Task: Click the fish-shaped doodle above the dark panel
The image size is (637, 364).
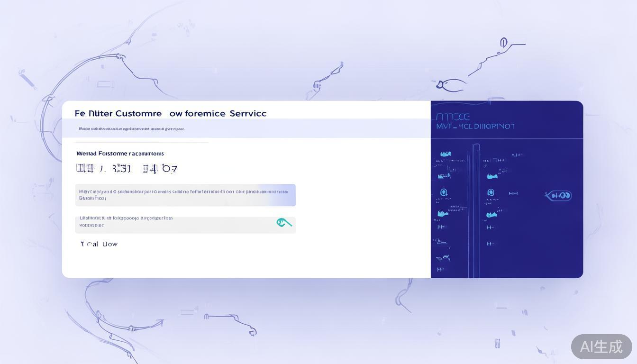Action: (x=450, y=85)
